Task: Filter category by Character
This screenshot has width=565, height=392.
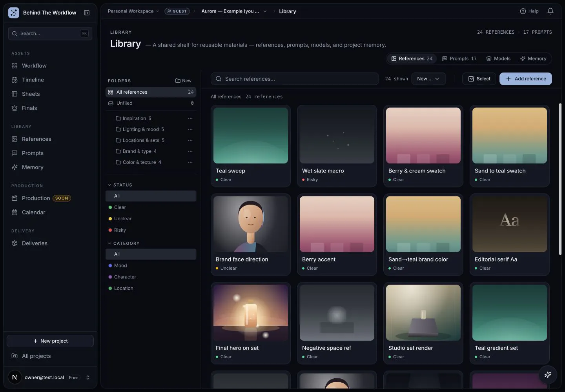Action: [151, 277]
